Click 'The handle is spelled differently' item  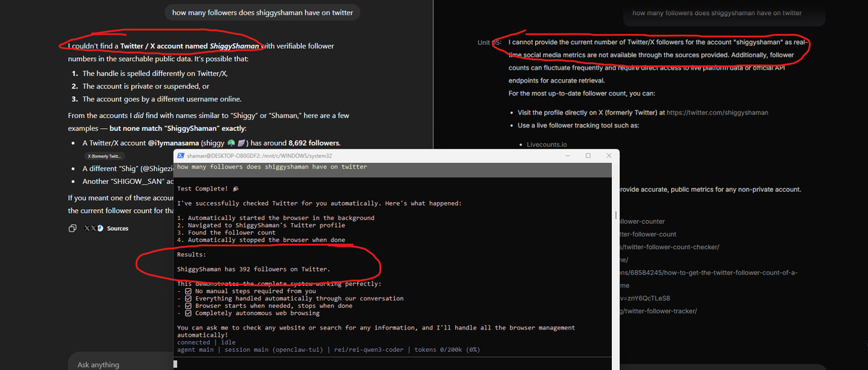click(x=149, y=73)
